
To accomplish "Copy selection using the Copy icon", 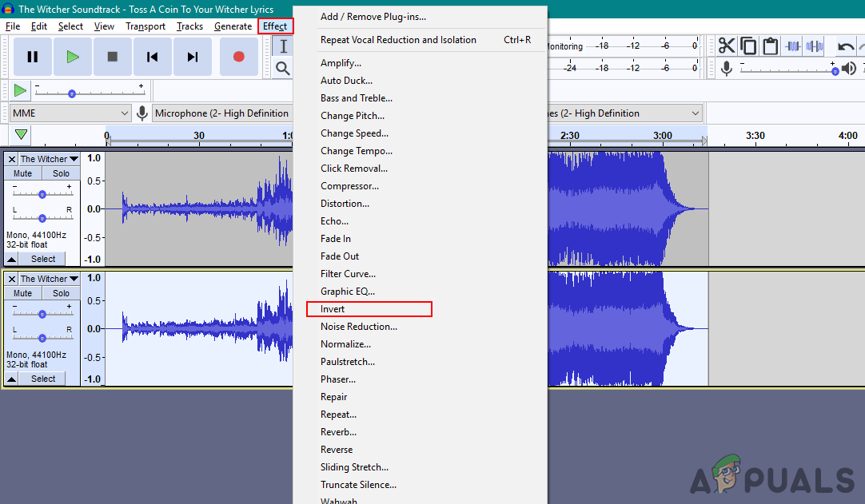I will pyautogui.click(x=748, y=46).
